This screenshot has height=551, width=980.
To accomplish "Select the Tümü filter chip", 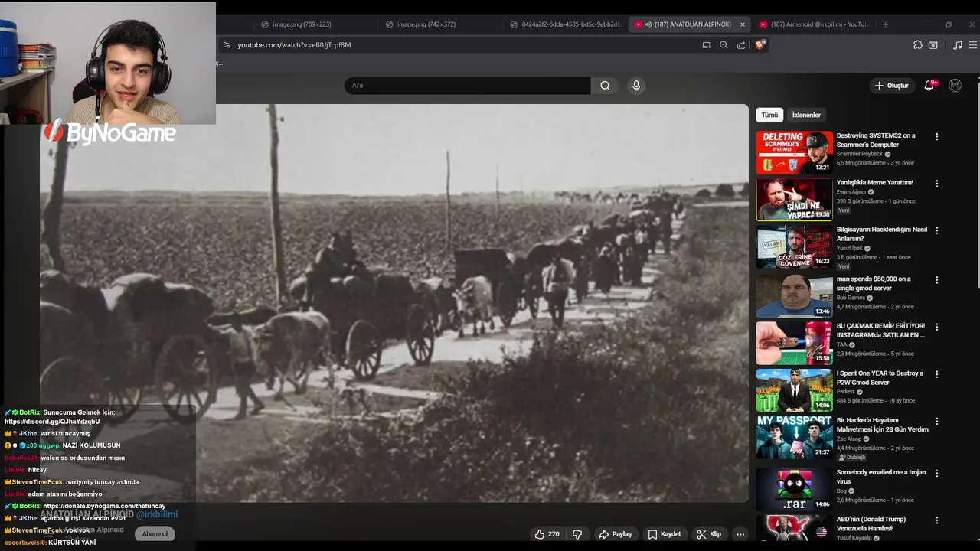I will (x=769, y=115).
